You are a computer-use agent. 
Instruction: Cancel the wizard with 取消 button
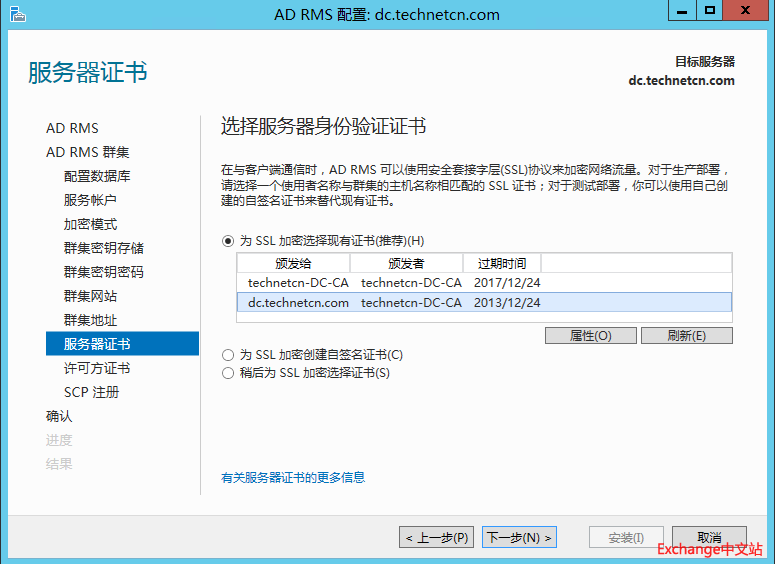pyautogui.click(x=709, y=538)
